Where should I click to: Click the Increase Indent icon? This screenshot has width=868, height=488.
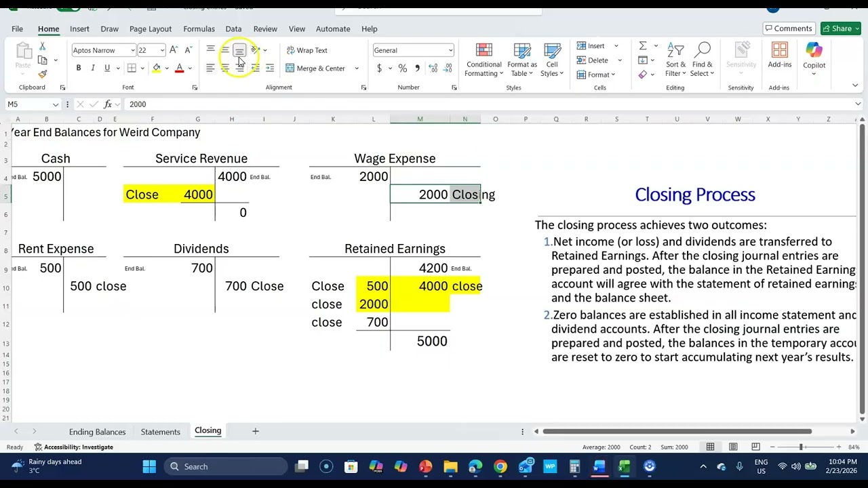269,68
